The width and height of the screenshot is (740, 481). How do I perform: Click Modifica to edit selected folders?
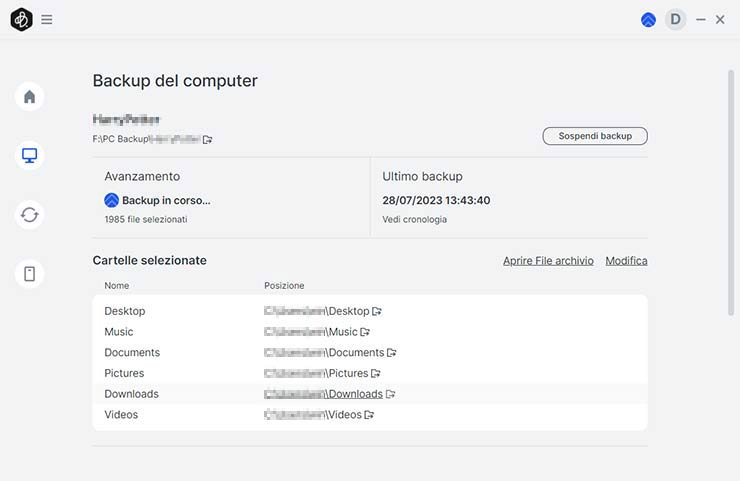(x=626, y=261)
